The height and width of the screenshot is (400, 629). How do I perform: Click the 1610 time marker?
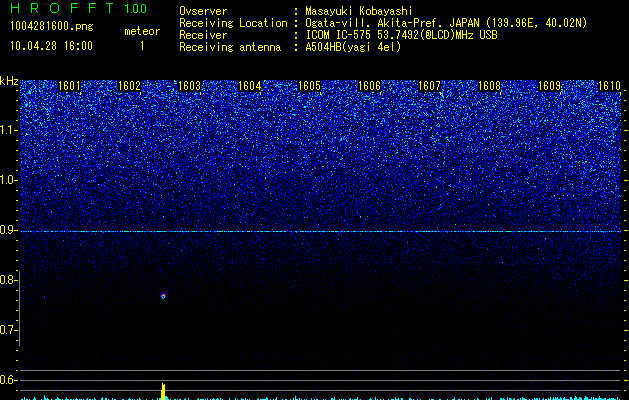click(x=609, y=86)
